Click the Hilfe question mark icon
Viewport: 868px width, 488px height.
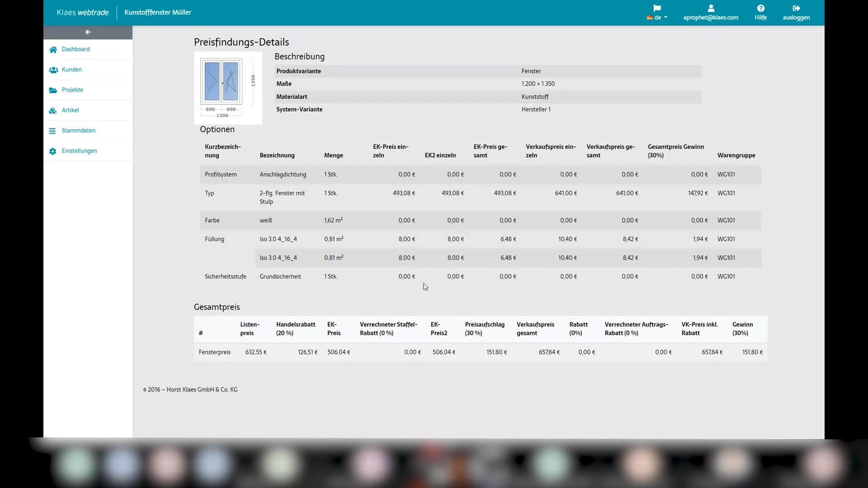point(760,8)
